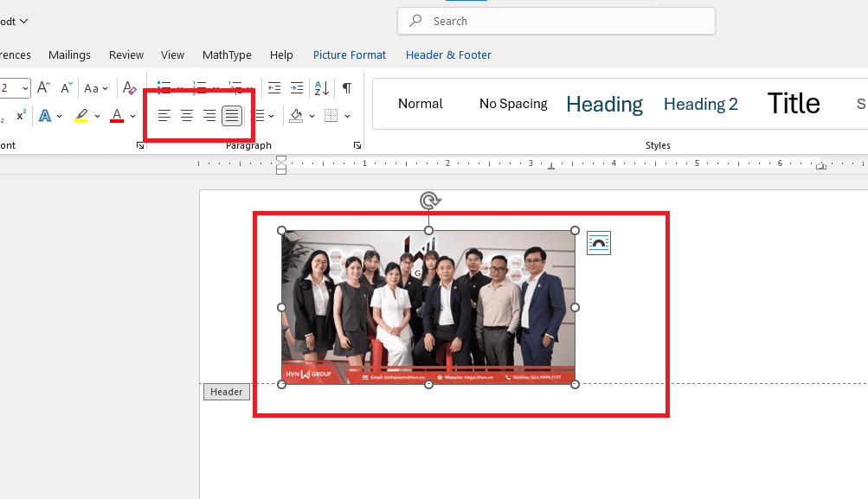Click the Text Effects 'A' icon

click(45, 116)
